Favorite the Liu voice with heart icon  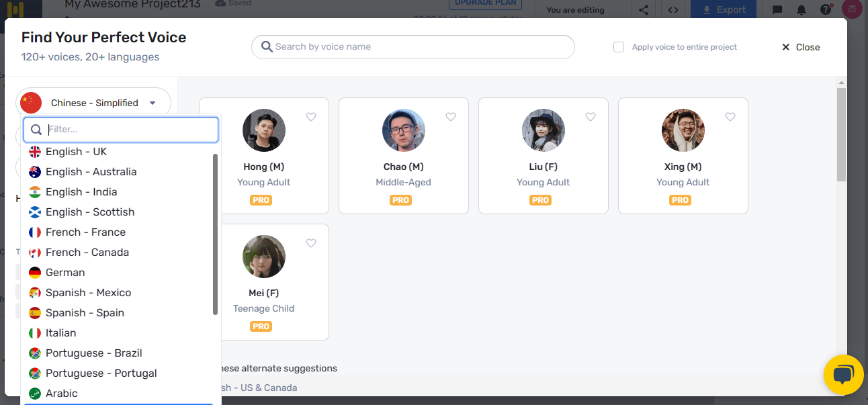(591, 117)
